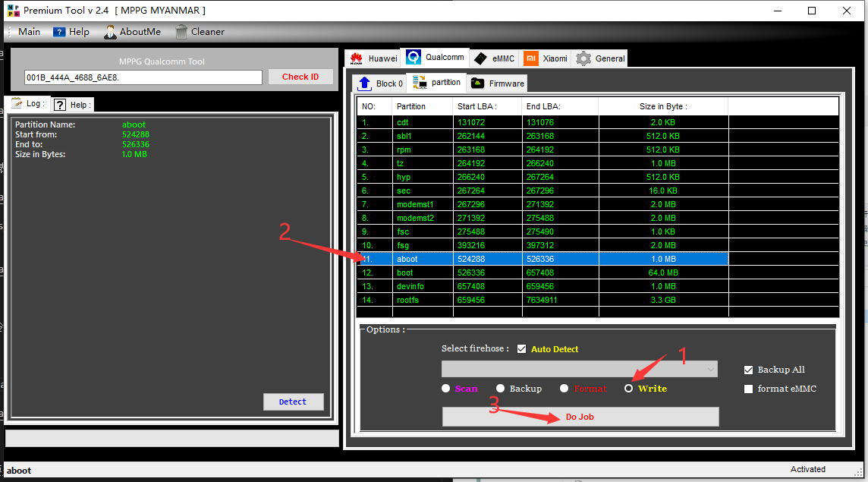Click the Activated status bar text

(x=807, y=469)
